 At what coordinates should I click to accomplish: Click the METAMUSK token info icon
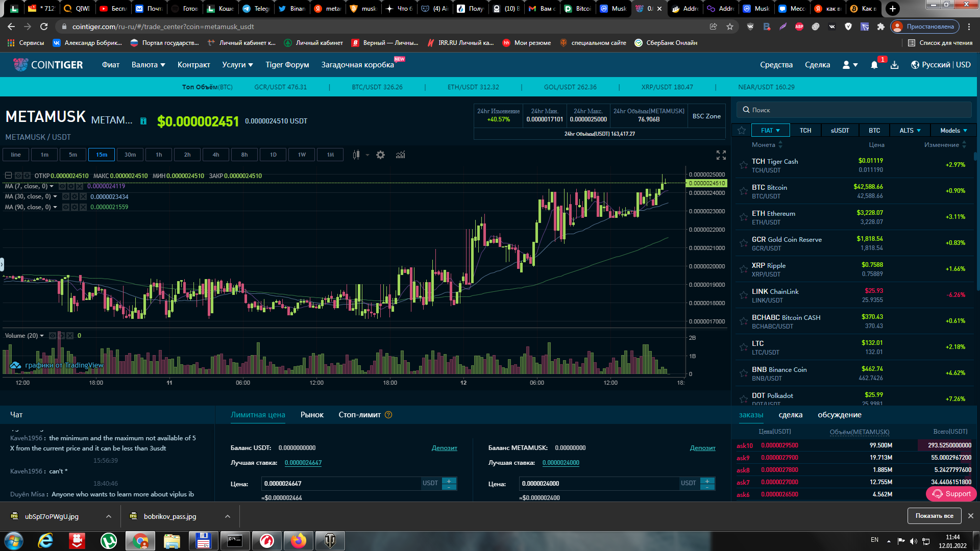pyautogui.click(x=143, y=121)
